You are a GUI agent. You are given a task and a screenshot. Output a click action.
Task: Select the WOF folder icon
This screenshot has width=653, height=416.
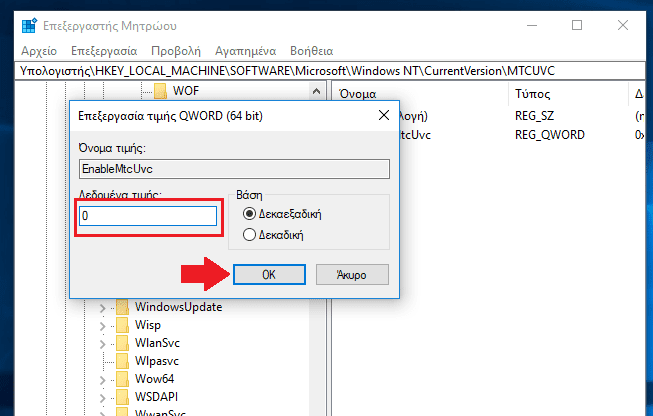tap(160, 91)
